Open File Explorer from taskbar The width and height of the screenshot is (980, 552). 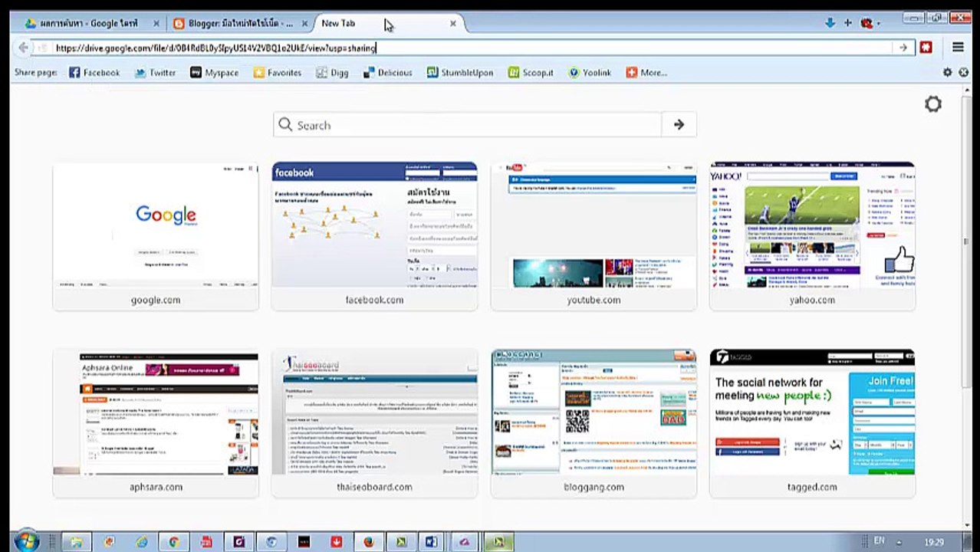tap(77, 542)
